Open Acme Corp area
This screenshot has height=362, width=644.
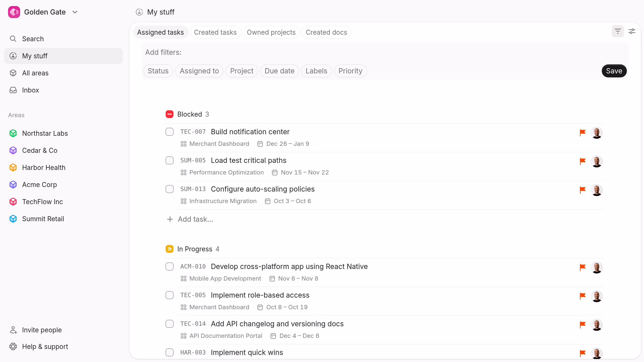[x=63, y=185]
